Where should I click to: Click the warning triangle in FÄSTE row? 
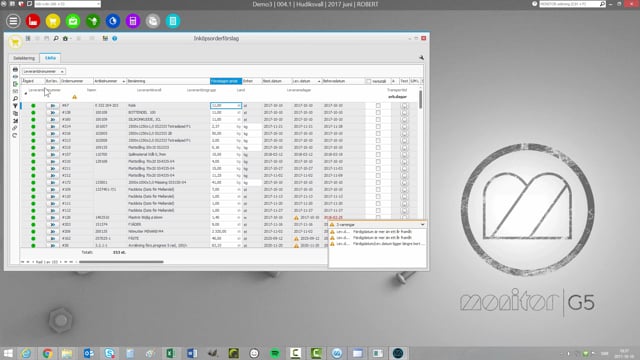pyautogui.click(x=296, y=238)
